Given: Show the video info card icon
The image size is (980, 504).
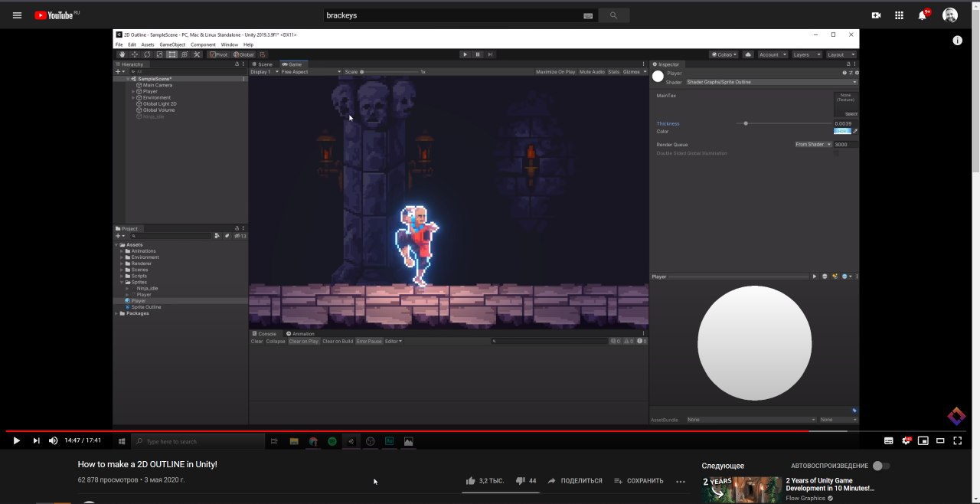Looking at the screenshot, I should point(957,41).
